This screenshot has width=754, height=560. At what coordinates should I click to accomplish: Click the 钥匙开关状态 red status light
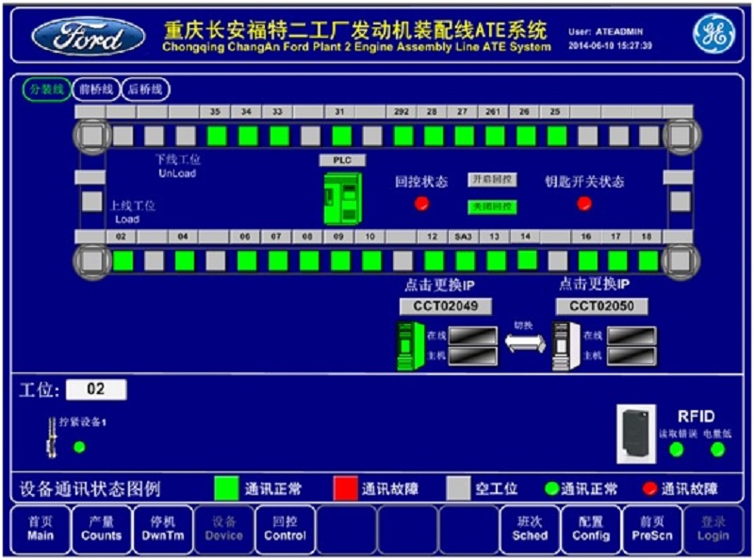coord(584,204)
